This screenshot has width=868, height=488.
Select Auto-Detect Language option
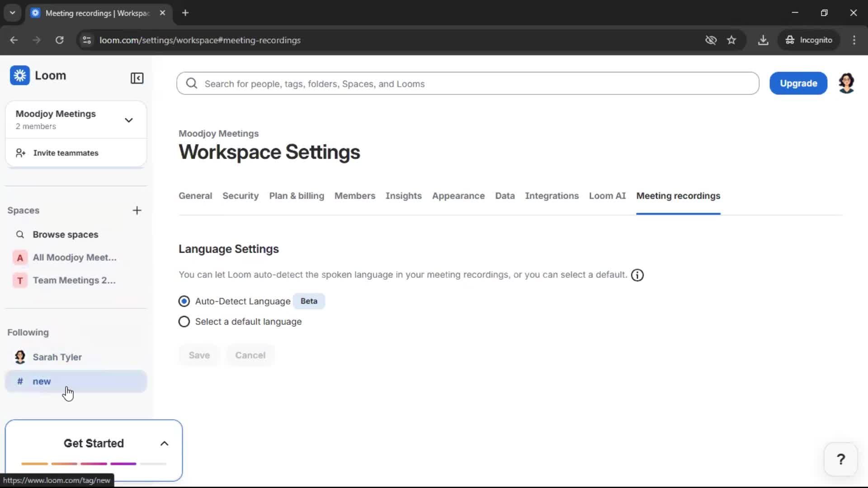point(184,301)
